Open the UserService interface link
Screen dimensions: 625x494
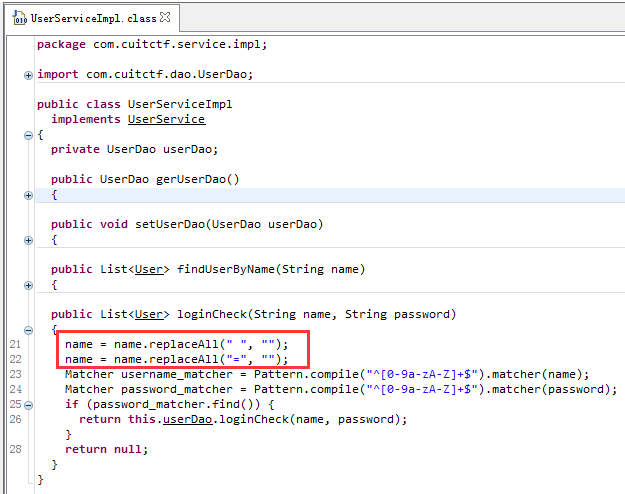click(x=166, y=119)
